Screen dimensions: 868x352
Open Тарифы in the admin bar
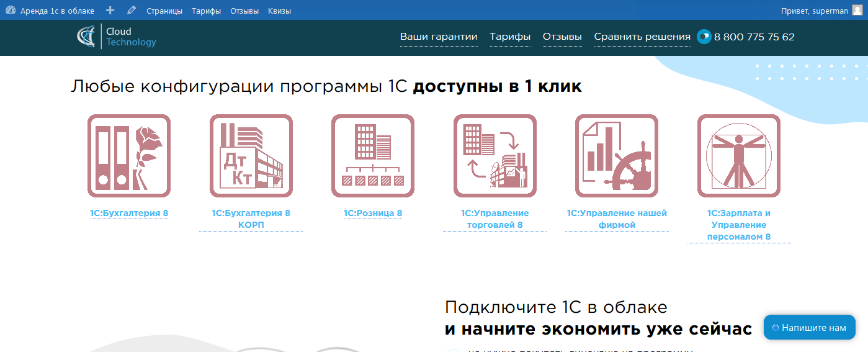[x=206, y=11]
